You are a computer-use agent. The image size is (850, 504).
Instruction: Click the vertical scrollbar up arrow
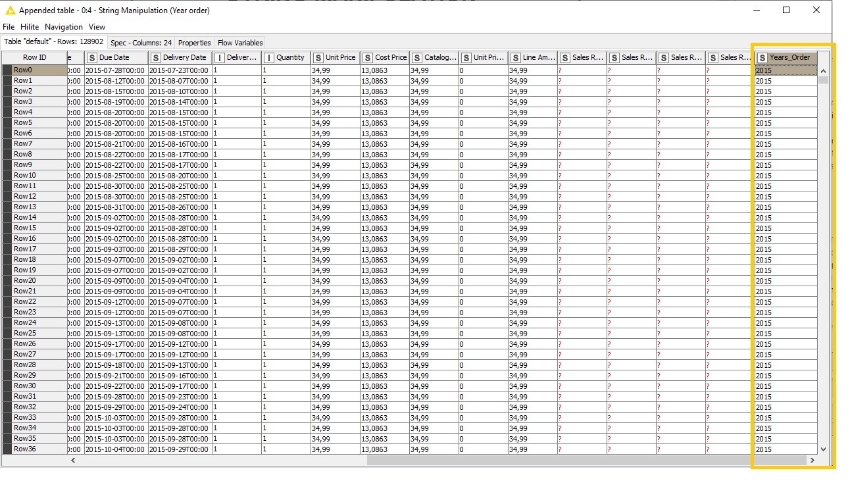coord(823,71)
